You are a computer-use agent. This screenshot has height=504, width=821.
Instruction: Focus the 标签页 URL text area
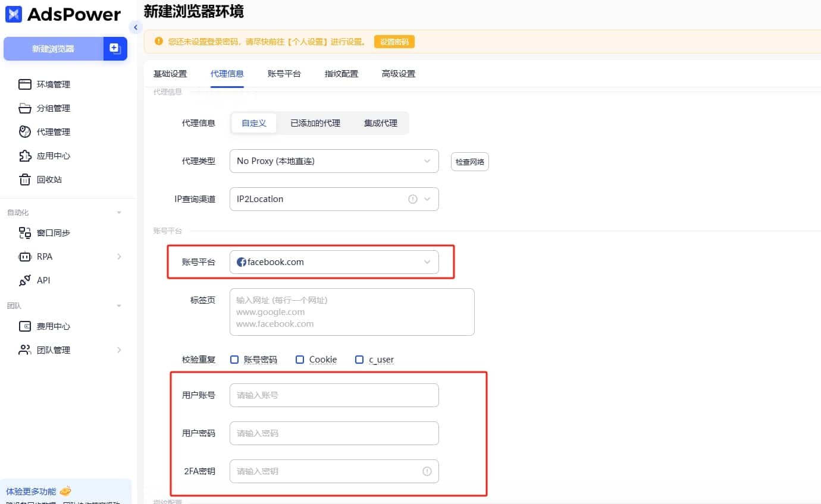pyautogui.click(x=352, y=312)
